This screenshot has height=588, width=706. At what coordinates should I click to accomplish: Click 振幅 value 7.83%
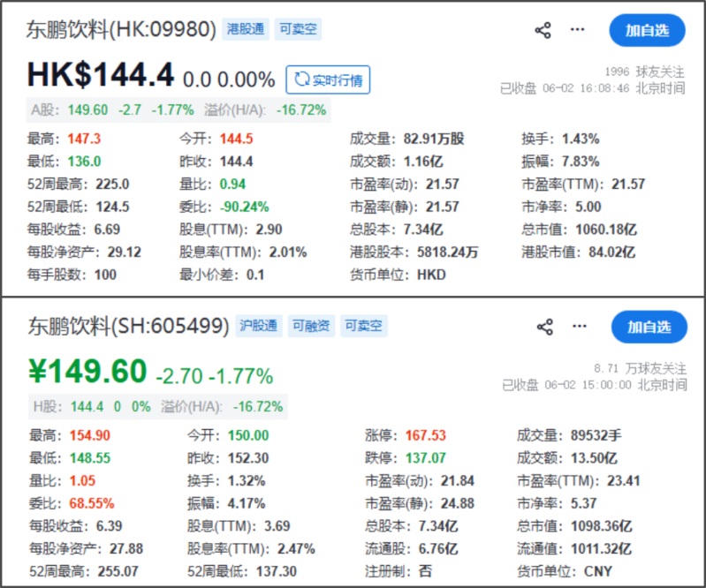(581, 161)
